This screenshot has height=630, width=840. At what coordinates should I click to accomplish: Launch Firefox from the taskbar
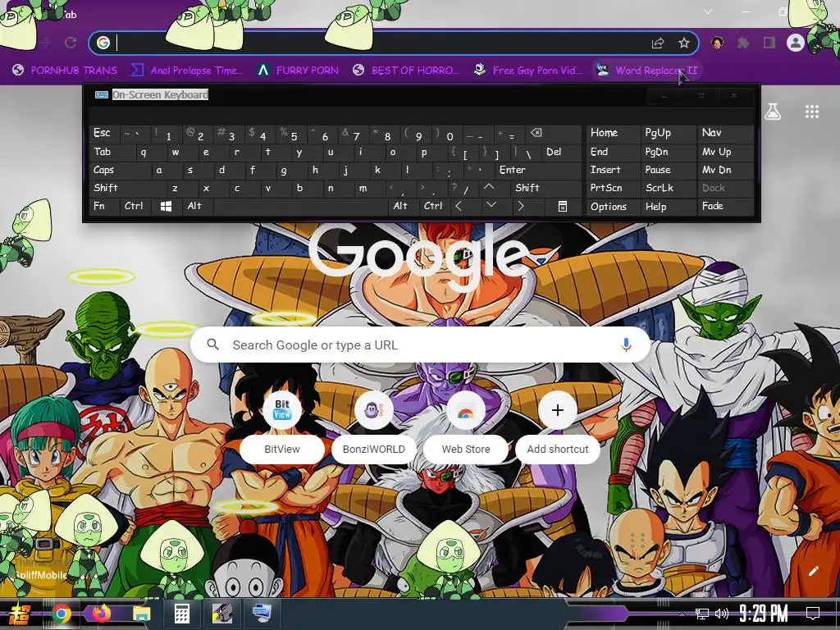pos(101,614)
